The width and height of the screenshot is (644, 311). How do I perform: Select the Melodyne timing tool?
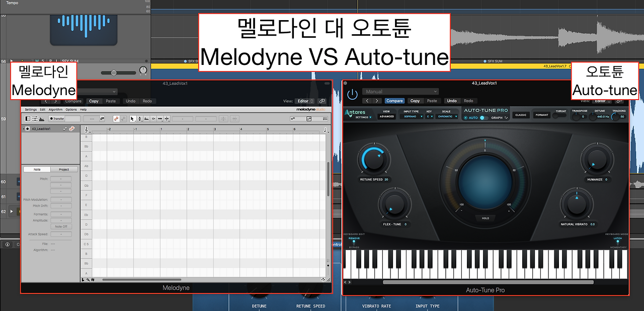tap(160, 119)
